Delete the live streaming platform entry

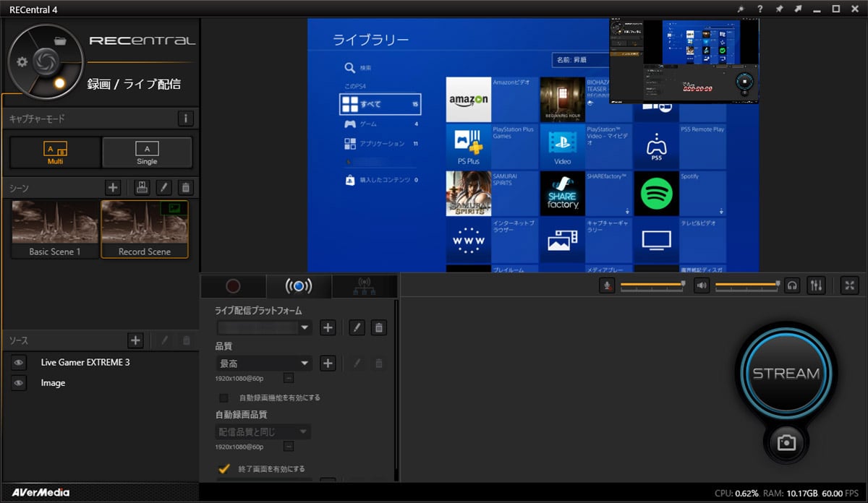(x=378, y=327)
